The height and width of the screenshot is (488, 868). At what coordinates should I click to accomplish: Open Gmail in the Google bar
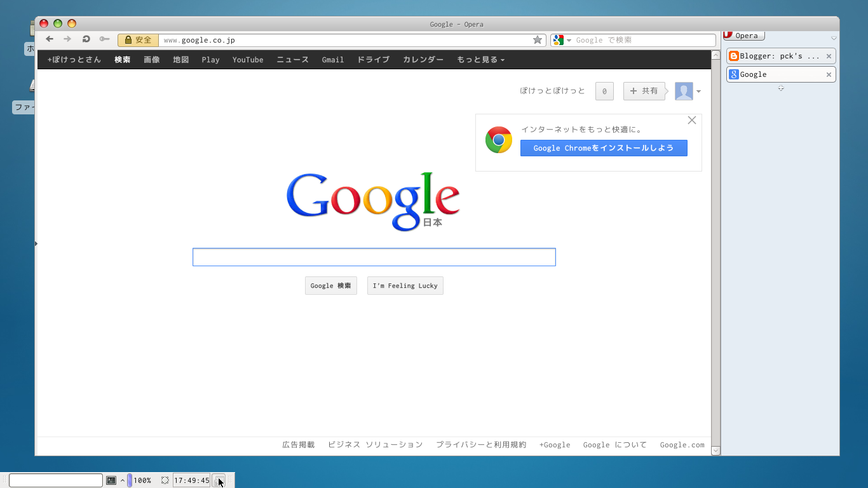point(333,60)
